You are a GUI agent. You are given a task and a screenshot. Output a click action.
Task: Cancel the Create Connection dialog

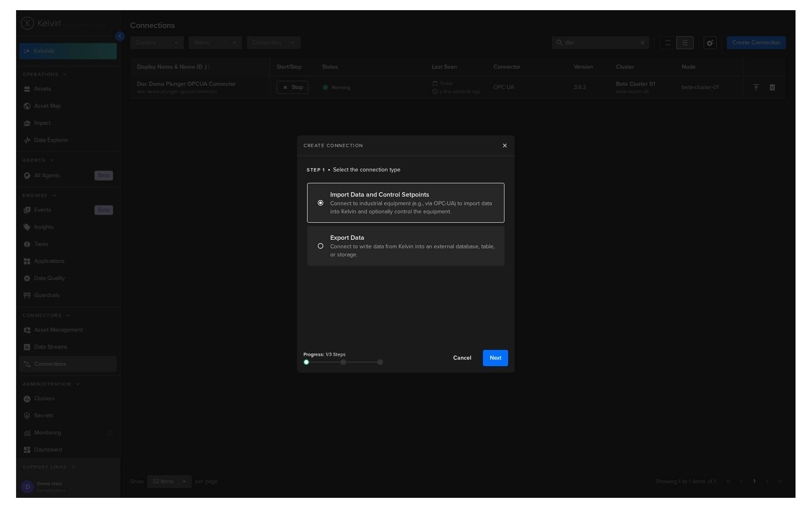pos(462,358)
